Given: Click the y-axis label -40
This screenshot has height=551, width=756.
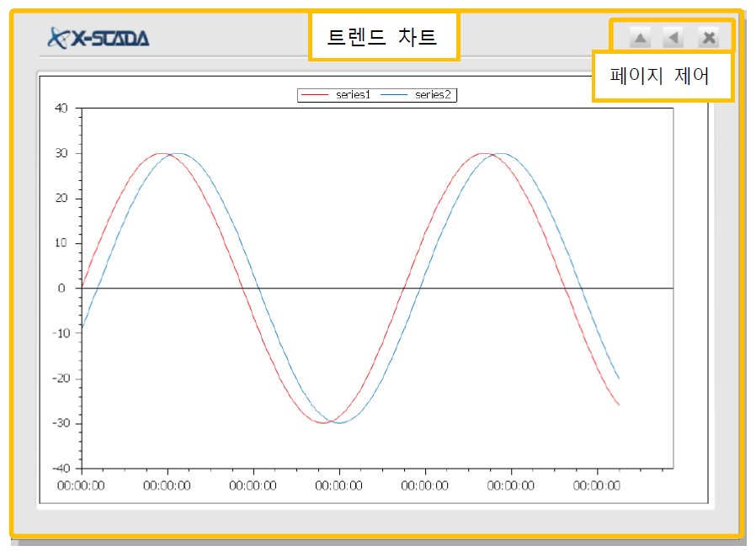Looking at the screenshot, I should point(61,469).
